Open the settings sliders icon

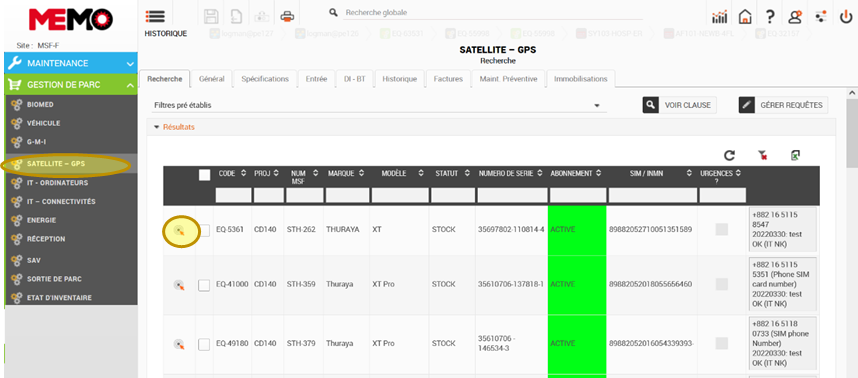pos(820,17)
